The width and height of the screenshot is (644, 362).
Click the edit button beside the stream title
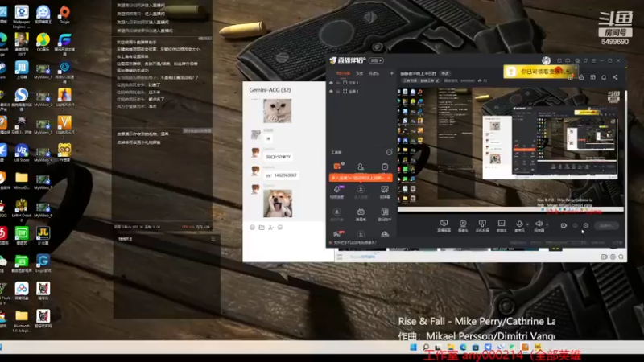tap(445, 73)
